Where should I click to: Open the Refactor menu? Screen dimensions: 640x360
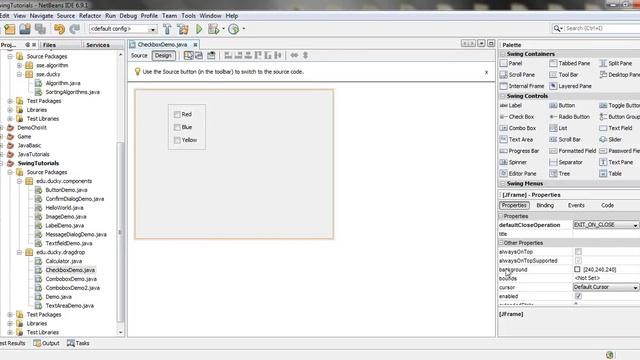tap(90, 16)
